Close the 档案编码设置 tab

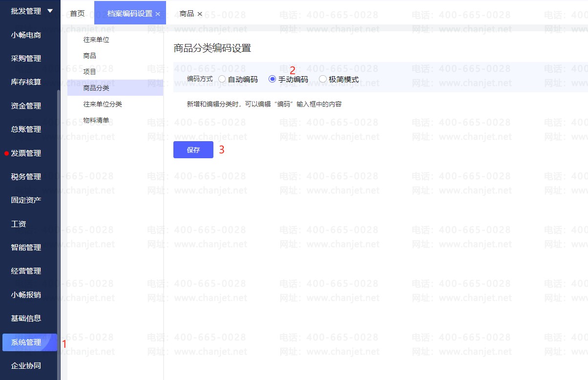(x=158, y=14)
